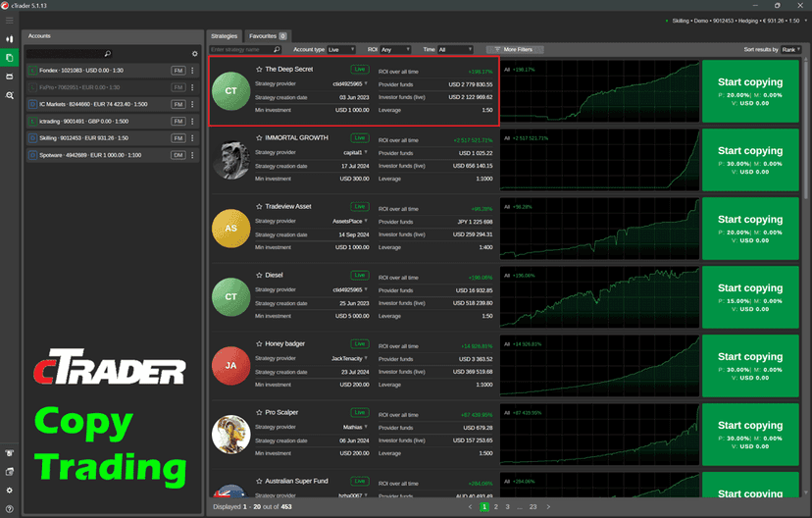Screen dimensions: 812x518
Task: Open the hamburger menu in left sidebar
Action: (x=10, y=21)
